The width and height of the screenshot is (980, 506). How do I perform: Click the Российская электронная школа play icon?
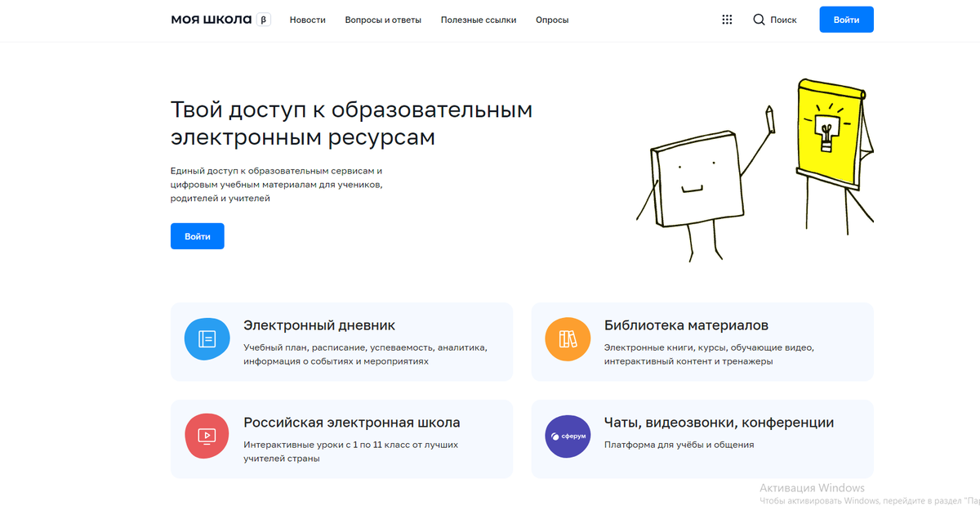tap(207, 436)
